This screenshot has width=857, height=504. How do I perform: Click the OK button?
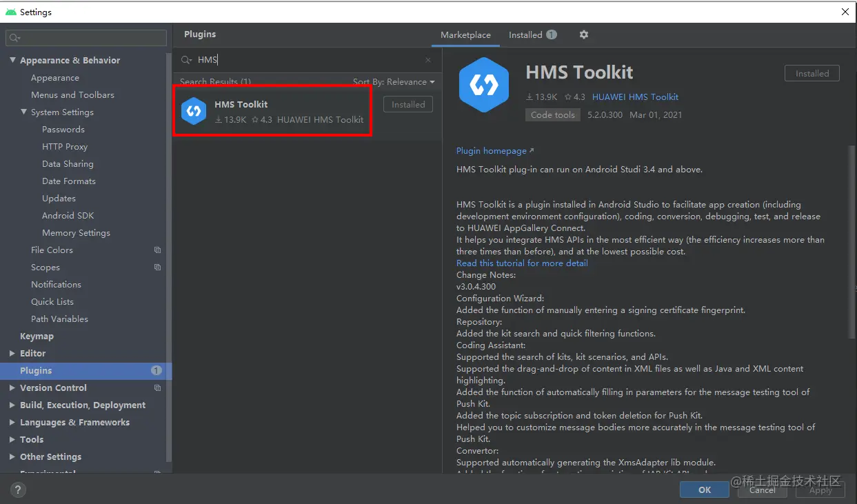click(x=704, y=490)
